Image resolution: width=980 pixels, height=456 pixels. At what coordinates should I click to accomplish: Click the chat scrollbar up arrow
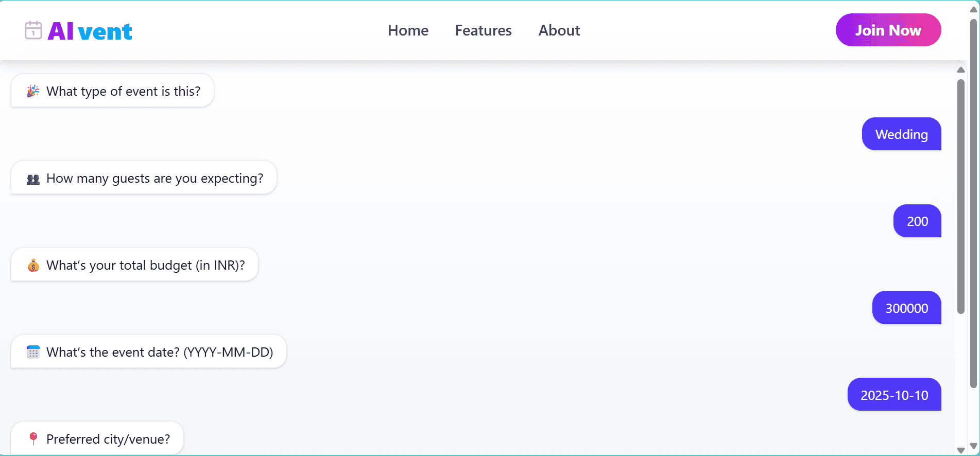point(961,70)
